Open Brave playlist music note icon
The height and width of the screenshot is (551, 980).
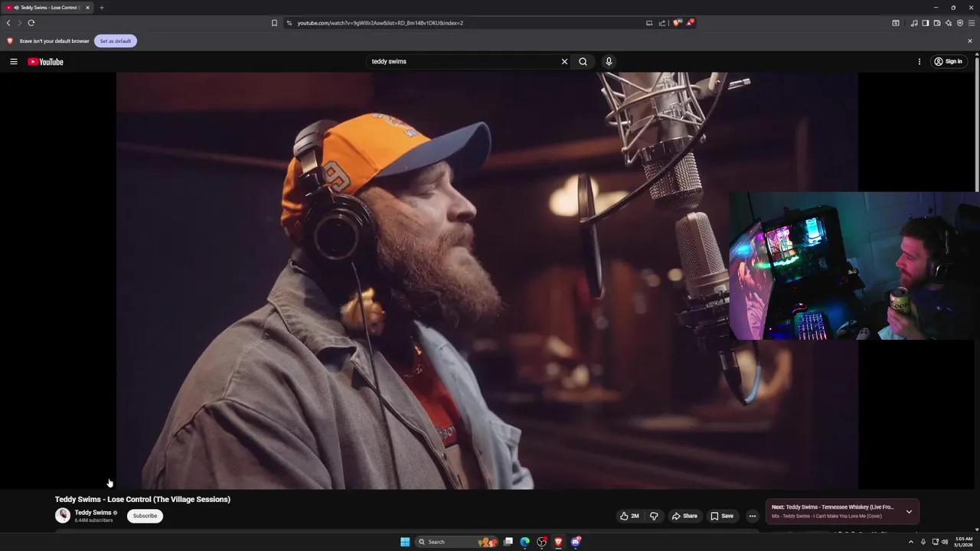pos(914,23)
